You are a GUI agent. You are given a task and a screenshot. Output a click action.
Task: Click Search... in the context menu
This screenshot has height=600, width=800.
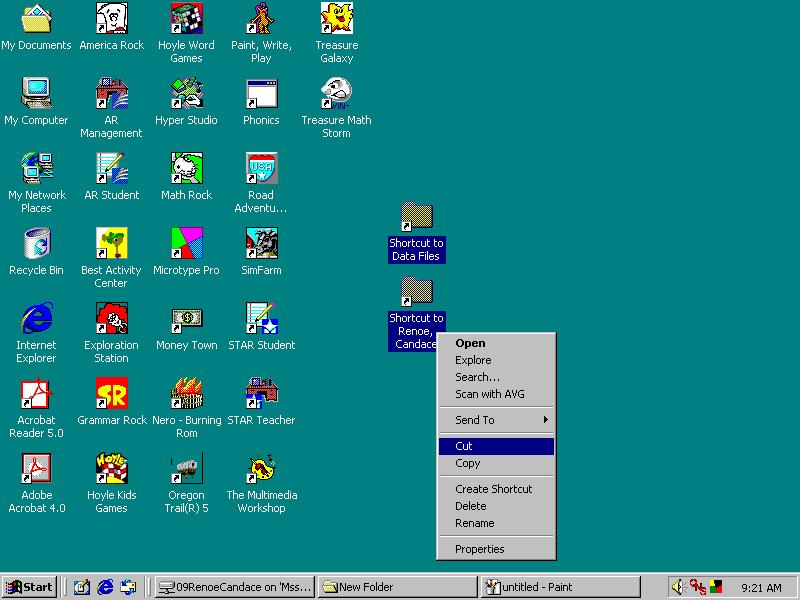point(496,377)
